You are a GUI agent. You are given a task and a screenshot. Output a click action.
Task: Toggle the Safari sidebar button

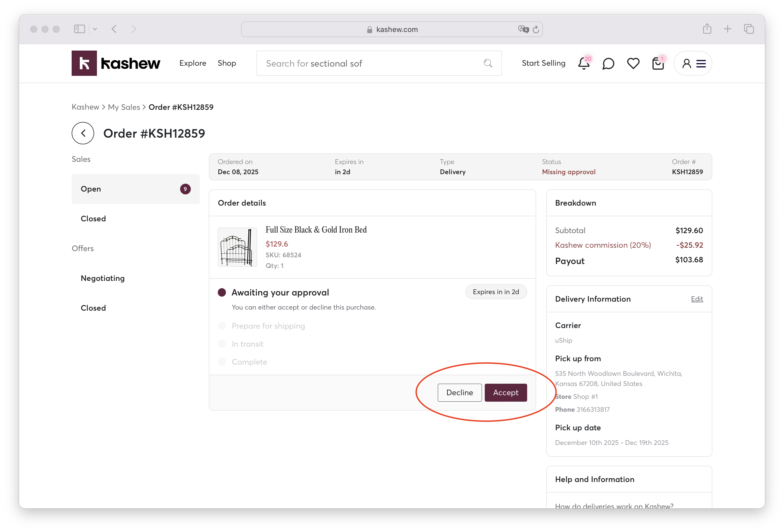click(x=80, y=29)
